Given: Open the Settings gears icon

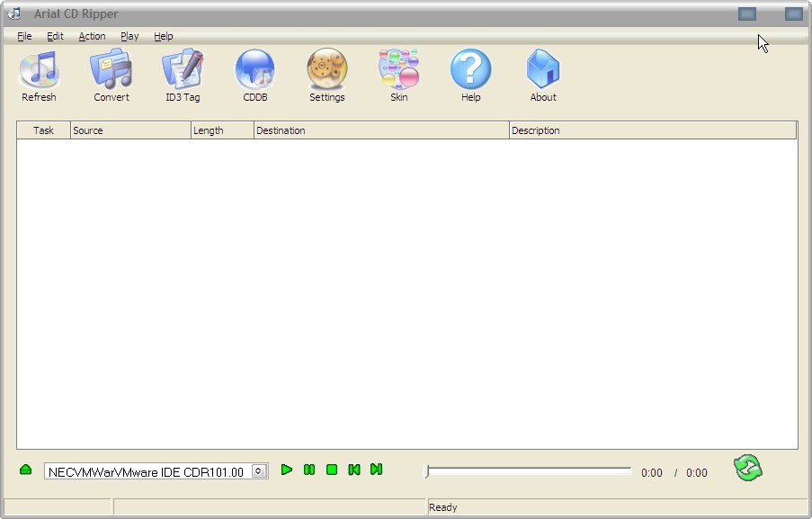Looking at the screenshot, I should [326, 75].
